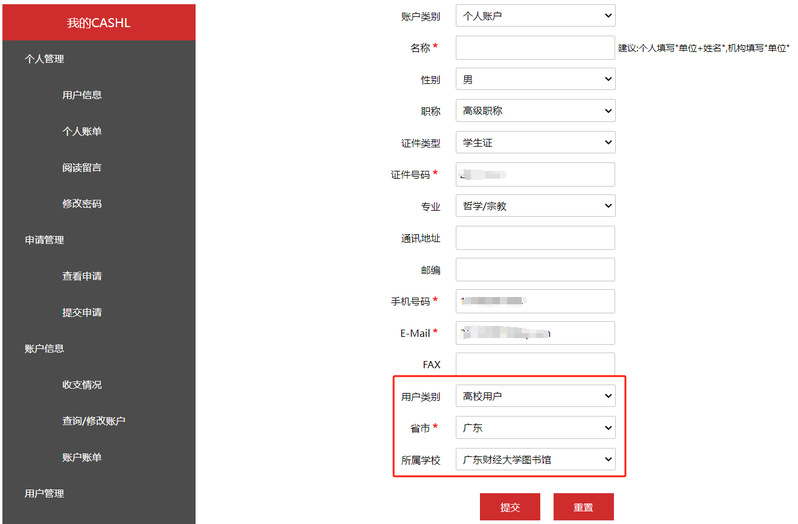This screenshot has height=524, width=798.
Task: Open the 账户类别 dropdown
Action: [x=535, y=16]
